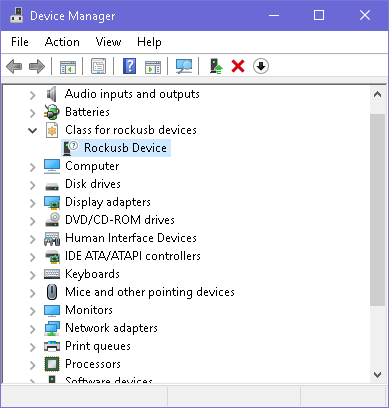Open the Action menu
Image resolution: width=389 pixels, height=408 pixels.
point(62,42)
